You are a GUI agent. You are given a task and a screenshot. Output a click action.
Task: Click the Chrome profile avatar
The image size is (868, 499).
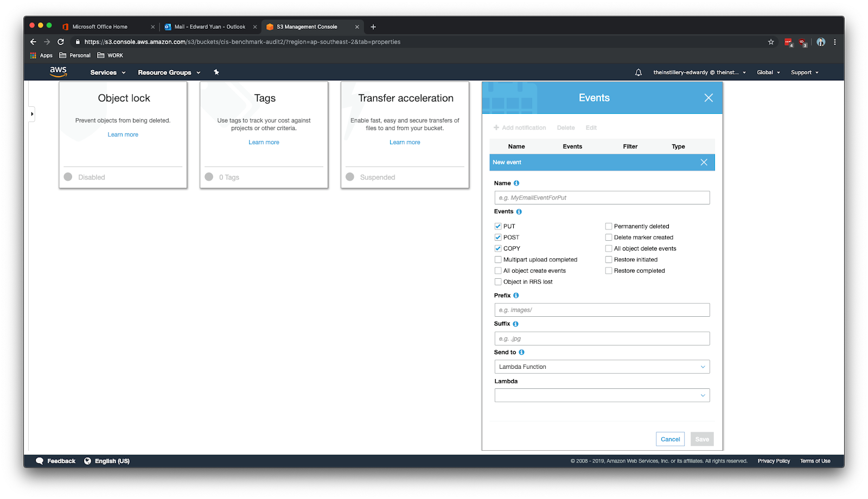[x=821, y=42]
